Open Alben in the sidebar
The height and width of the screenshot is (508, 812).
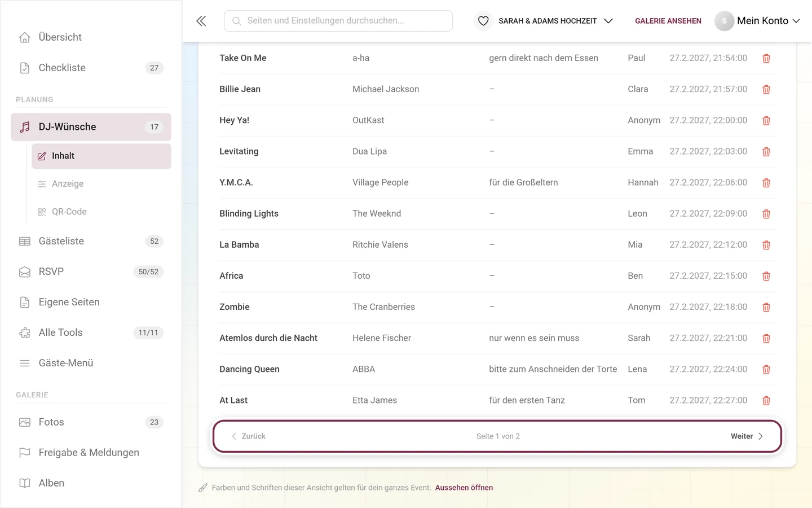pos(91,483)
